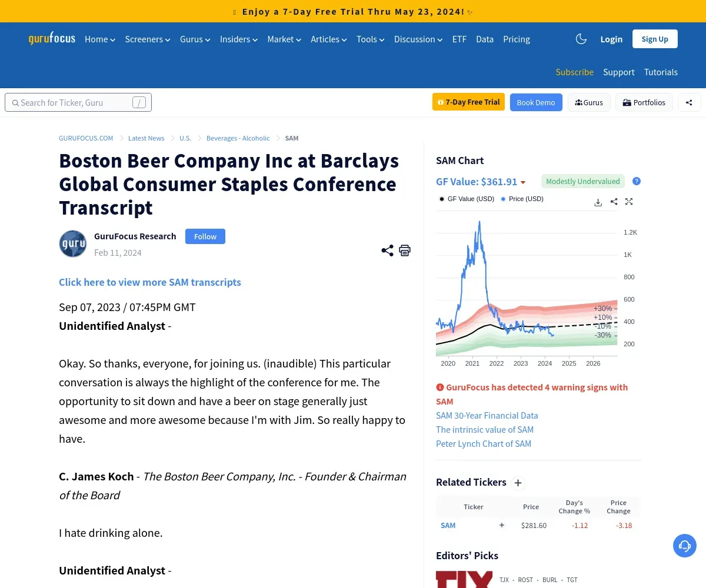Expand SAM chart to fullscreen
The image size is (706, 588).
coord(629,202)
